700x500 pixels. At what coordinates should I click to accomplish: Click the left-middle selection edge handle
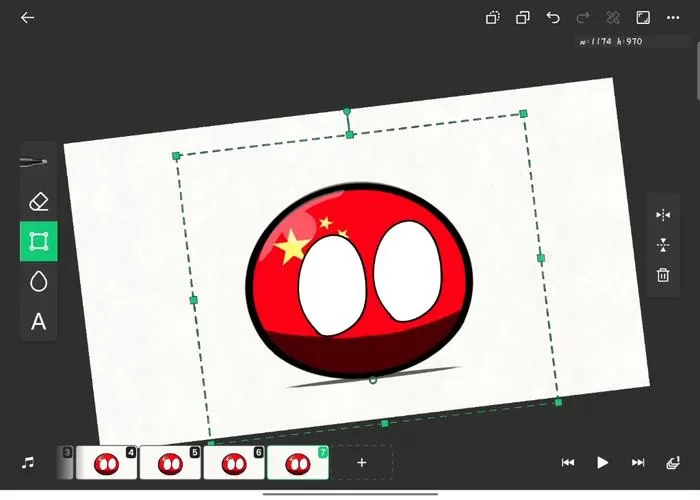click(x=193, y=300)
